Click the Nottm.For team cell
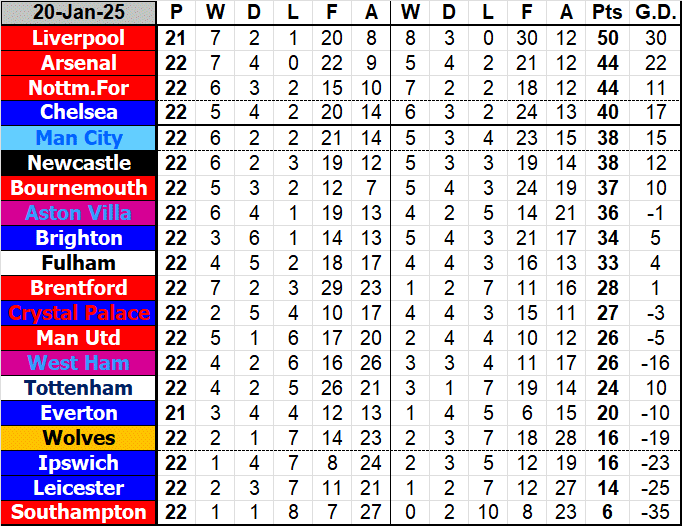Viewport: 682px width, 526px height. click(x=79, y=88)
